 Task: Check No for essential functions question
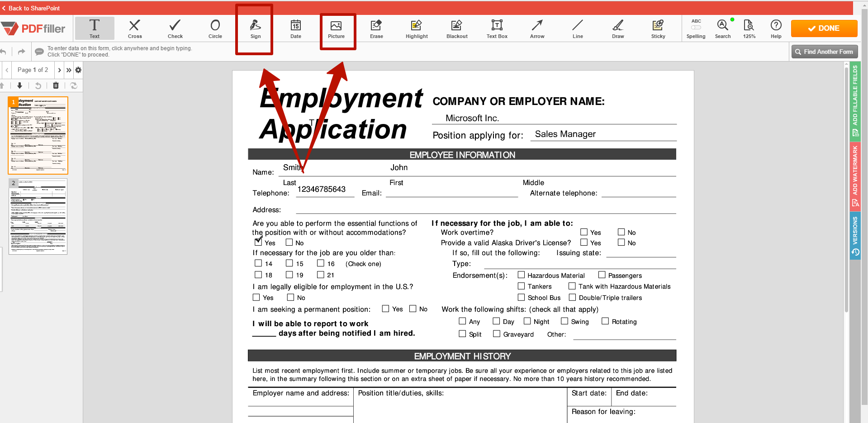tap(289, 242)
